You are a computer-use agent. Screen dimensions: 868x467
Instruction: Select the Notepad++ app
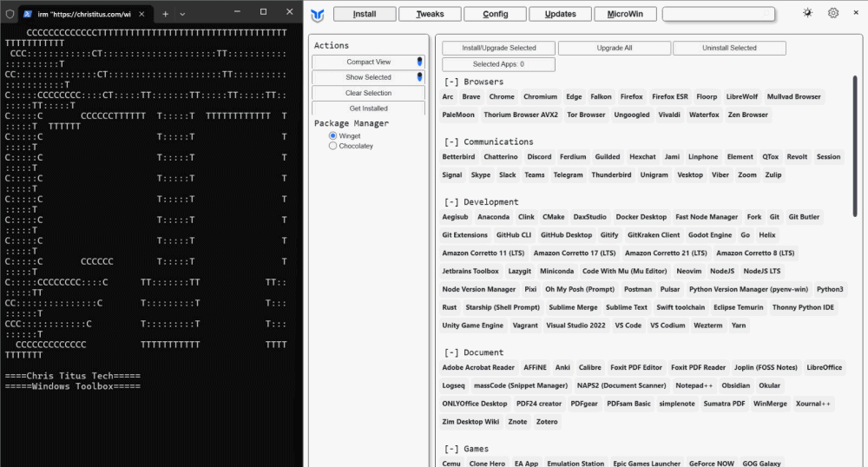click(x=694, y=386)
